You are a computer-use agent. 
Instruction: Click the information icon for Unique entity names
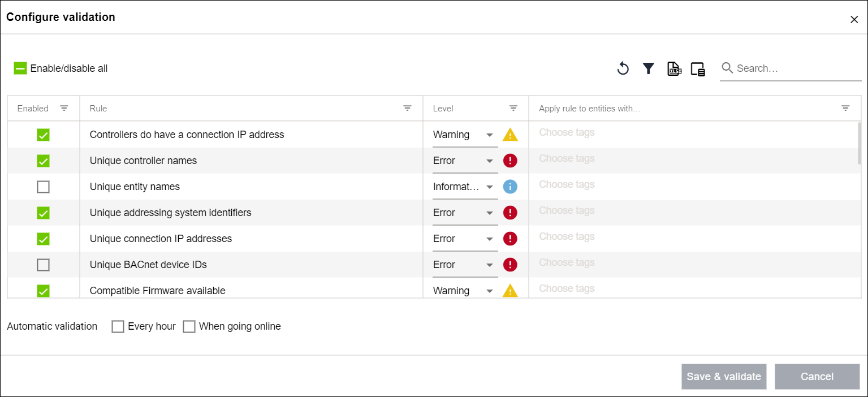pos(510,187)
